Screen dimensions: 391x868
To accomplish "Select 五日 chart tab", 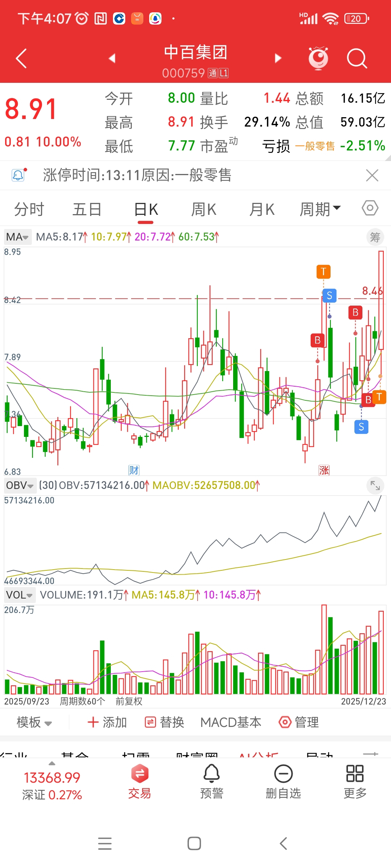I will pos(87,209).
